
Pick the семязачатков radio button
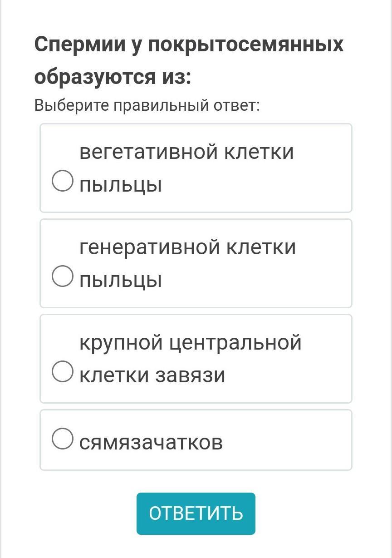pyautogui.click(x=63, y=439)
